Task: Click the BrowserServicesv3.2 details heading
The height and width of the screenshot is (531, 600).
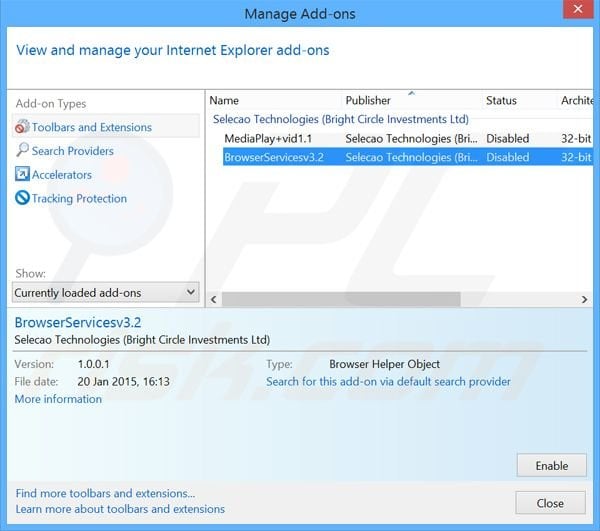Action: [78, 323]
